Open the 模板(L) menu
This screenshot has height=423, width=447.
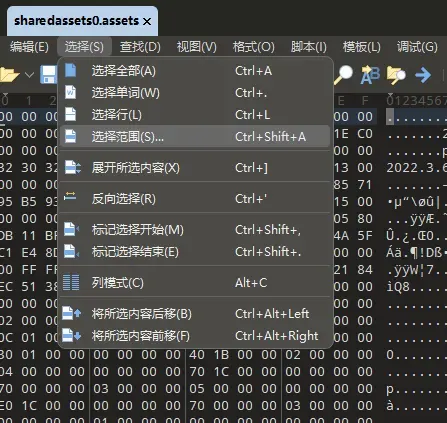(362, 47)
